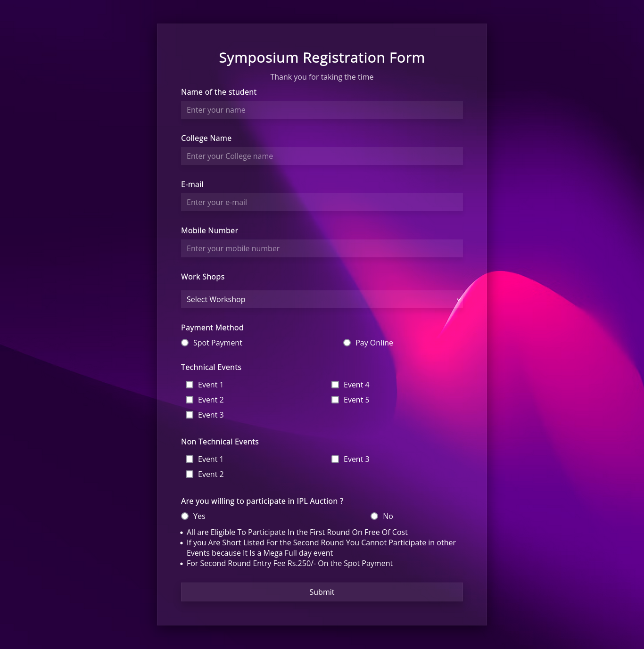Expand the workshop list via its chevron
644x649 pixels.
458,299
